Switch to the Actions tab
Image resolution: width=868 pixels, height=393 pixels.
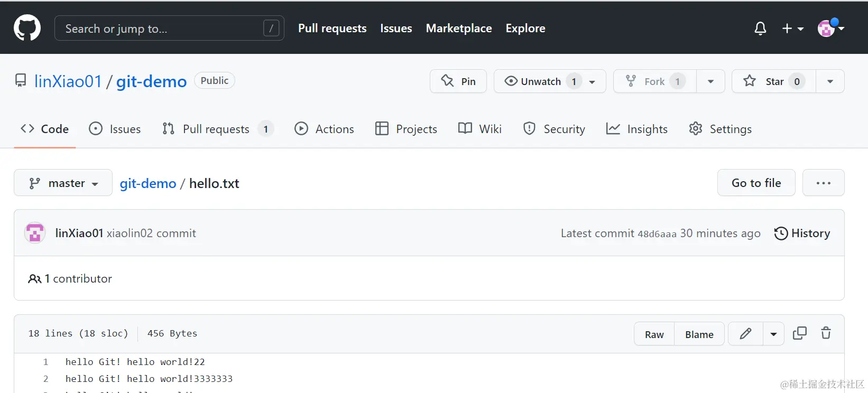[x=324, y=129]
